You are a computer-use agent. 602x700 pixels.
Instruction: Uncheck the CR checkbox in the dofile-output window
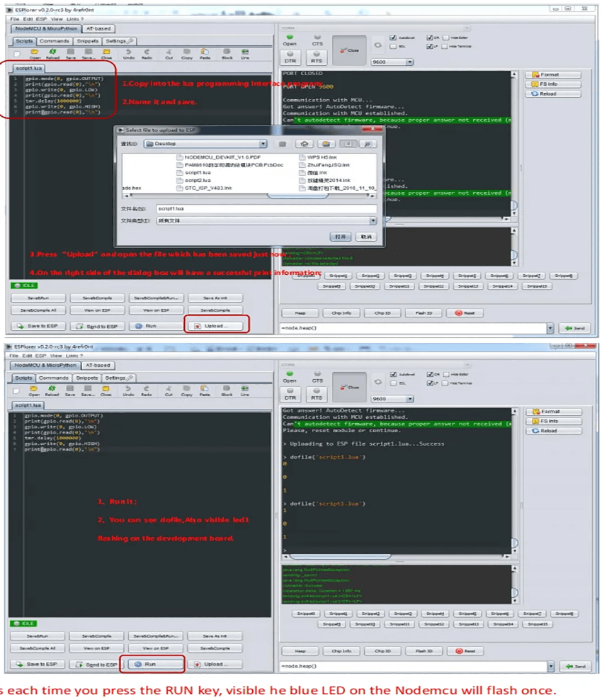coord(430,375)
